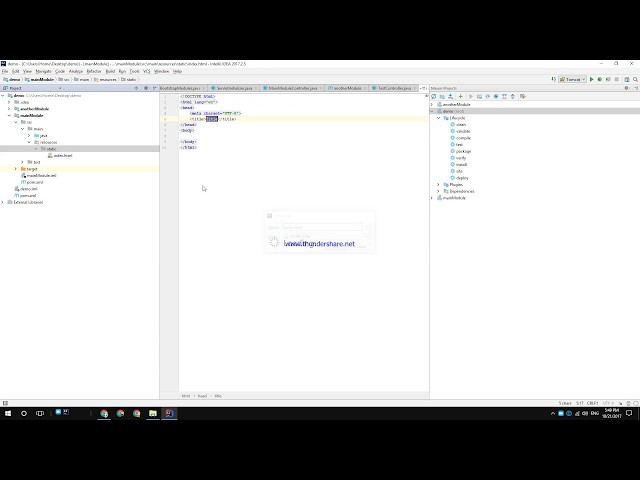Image resolution: width=640 pixels, height=480 pixels.
Task: Open the File menu
Action: coord(5,71)
